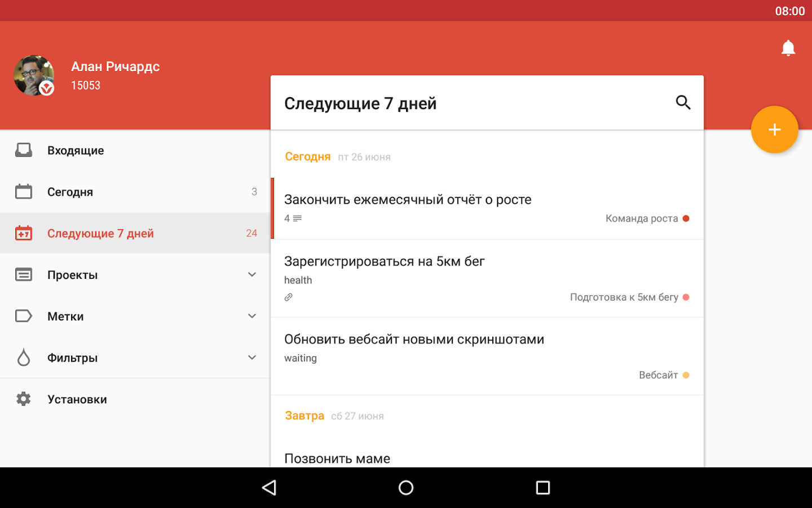Select Следующие 7 дней menu item

click(135, 233)
